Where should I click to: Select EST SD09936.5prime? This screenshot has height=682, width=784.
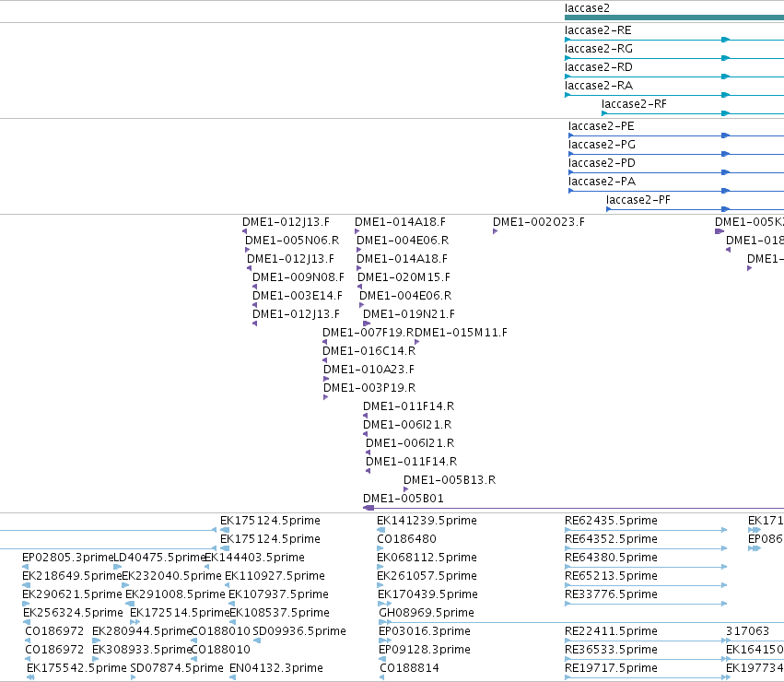299,631
